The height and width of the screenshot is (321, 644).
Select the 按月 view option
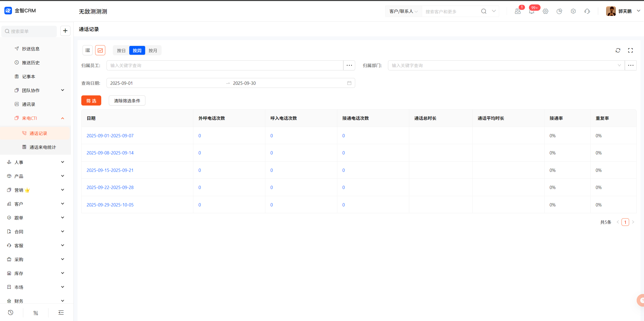[x=153, y=50]
